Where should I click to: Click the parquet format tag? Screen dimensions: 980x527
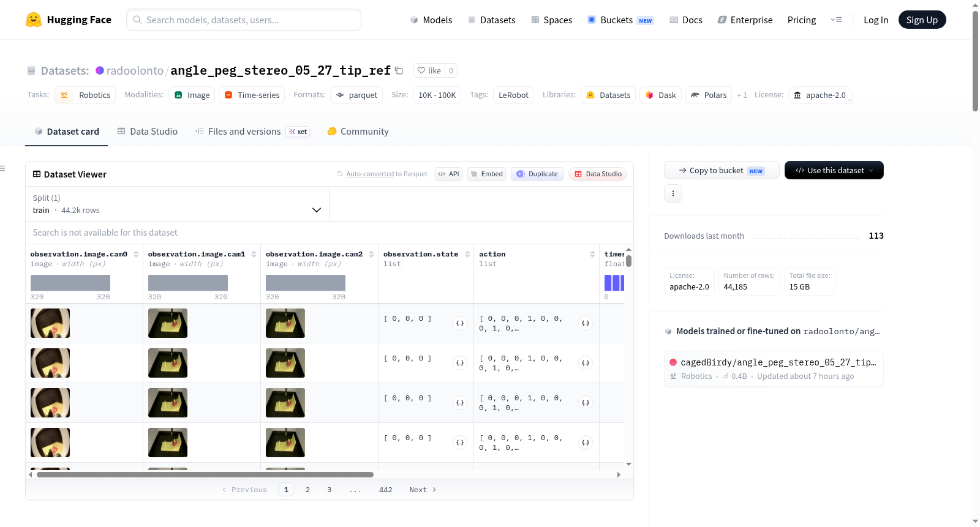pos(356,95)
